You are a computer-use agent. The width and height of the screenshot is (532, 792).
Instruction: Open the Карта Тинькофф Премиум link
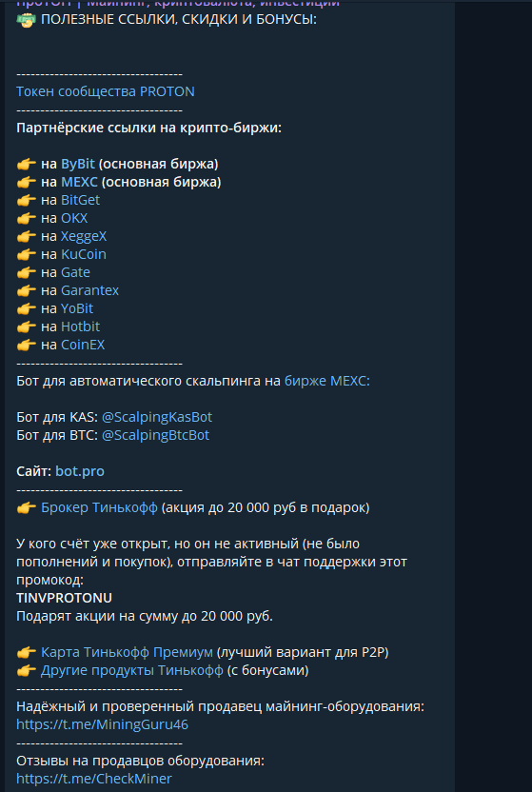(127, 652)
